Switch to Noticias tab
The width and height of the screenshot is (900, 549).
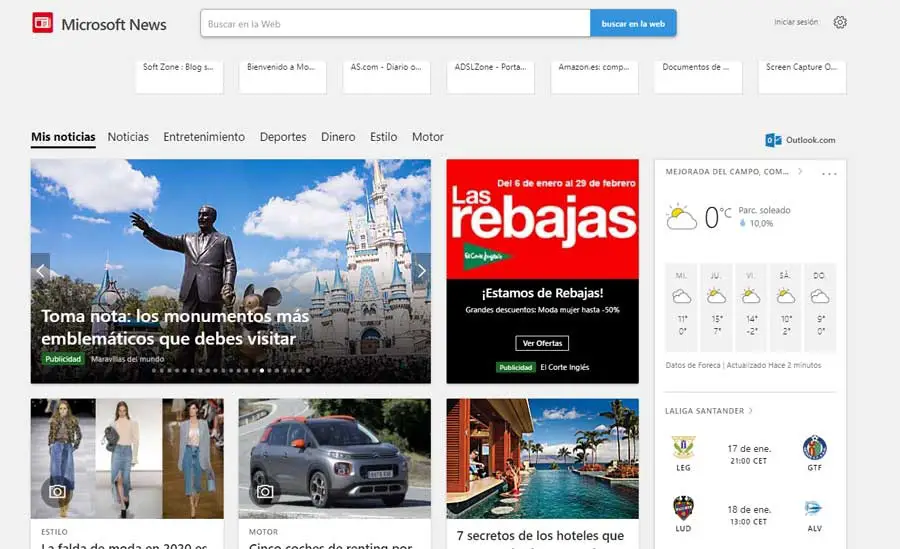pos(128,137)
